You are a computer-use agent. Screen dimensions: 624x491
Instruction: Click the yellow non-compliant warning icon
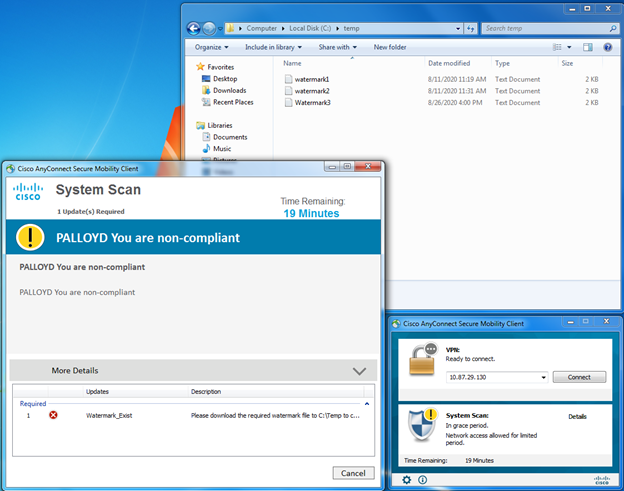pos(30,237)
